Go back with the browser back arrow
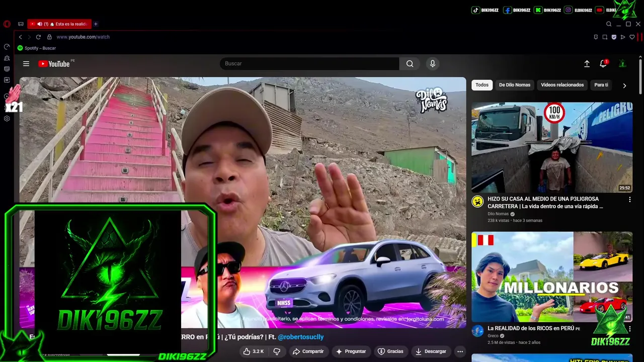The image size is (644, 362). click(x=20, y=37)
